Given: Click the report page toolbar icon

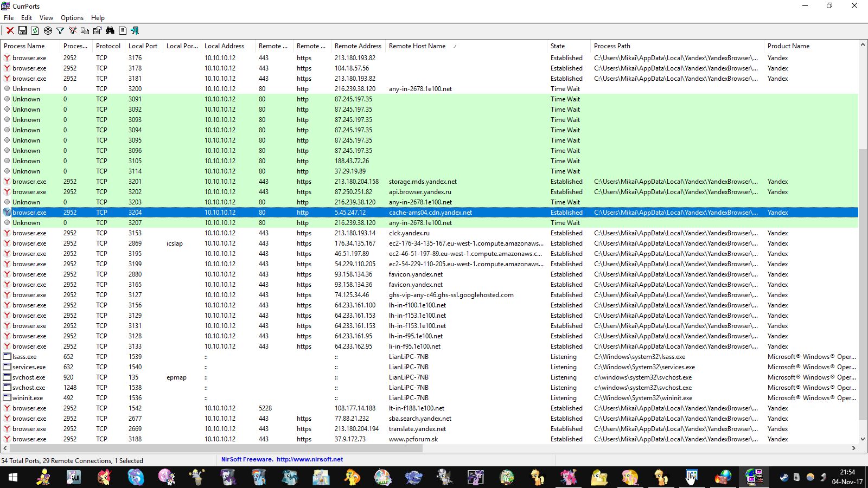Looking at the screenshot, I should [x=123, y=30].
